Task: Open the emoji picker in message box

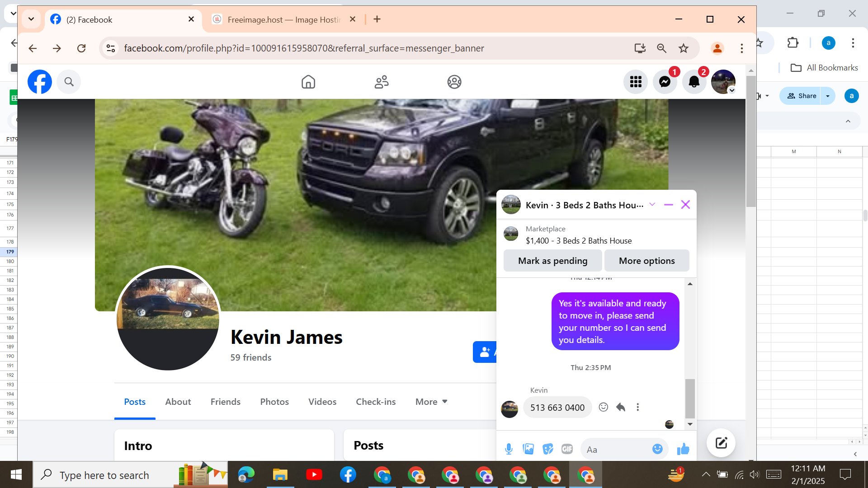Action: 657,449
